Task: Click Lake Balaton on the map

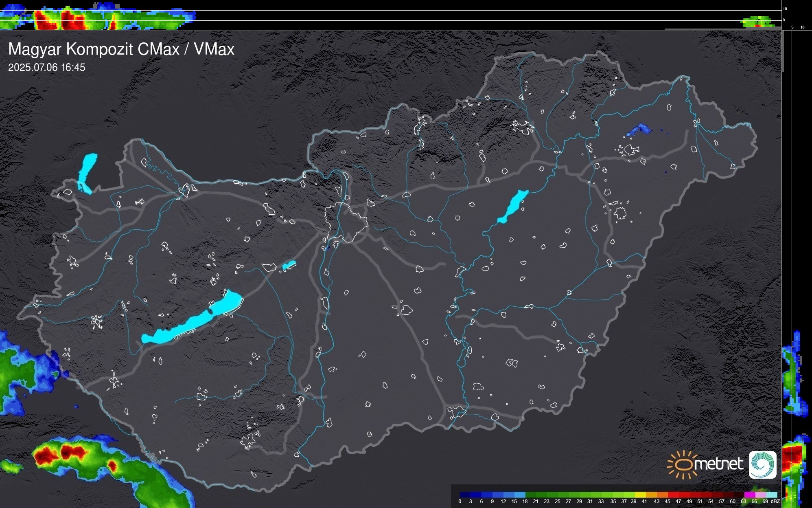Action: [191, 323]
